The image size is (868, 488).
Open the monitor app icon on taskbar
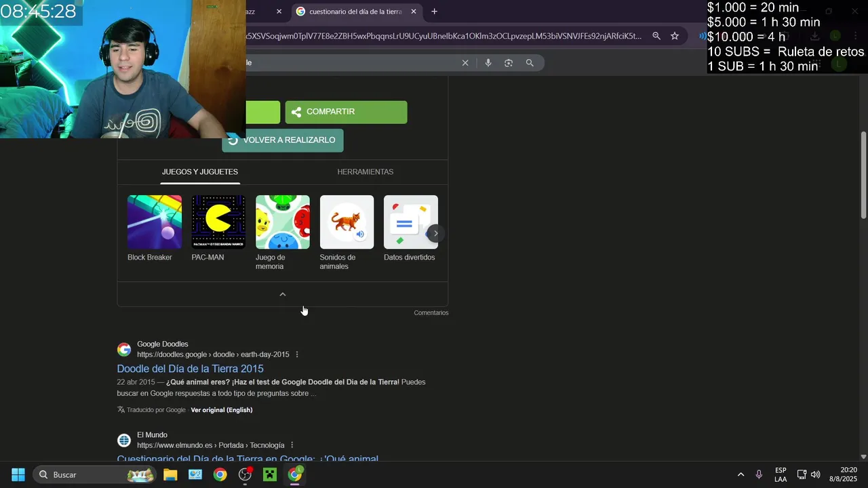point(195,474)
